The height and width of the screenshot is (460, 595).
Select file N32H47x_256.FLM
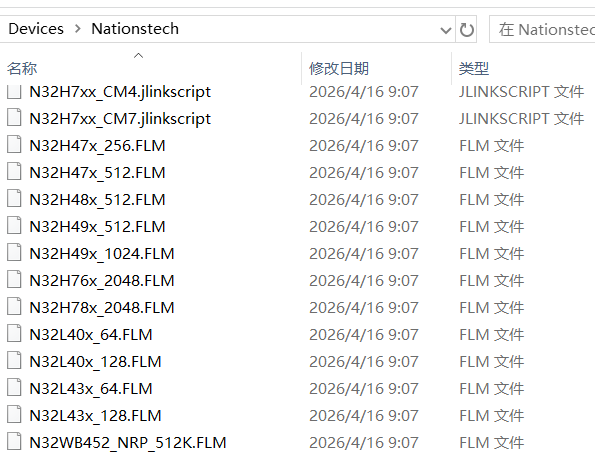[98, 146]
